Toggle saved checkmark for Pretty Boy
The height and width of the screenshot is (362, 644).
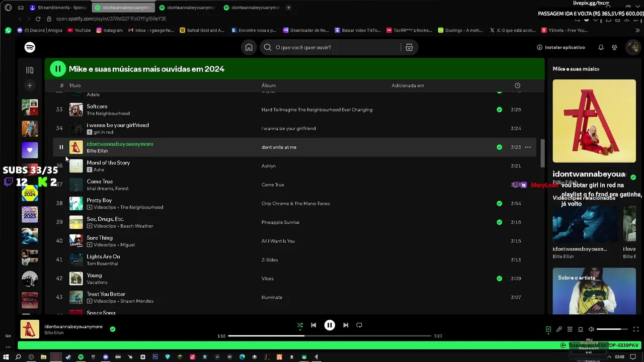[x=499, y=204]
